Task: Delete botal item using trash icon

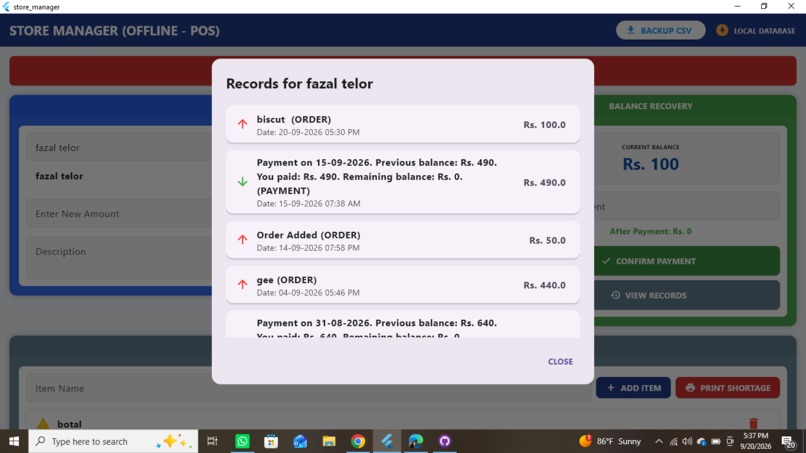Action: [x=753, y=423]
